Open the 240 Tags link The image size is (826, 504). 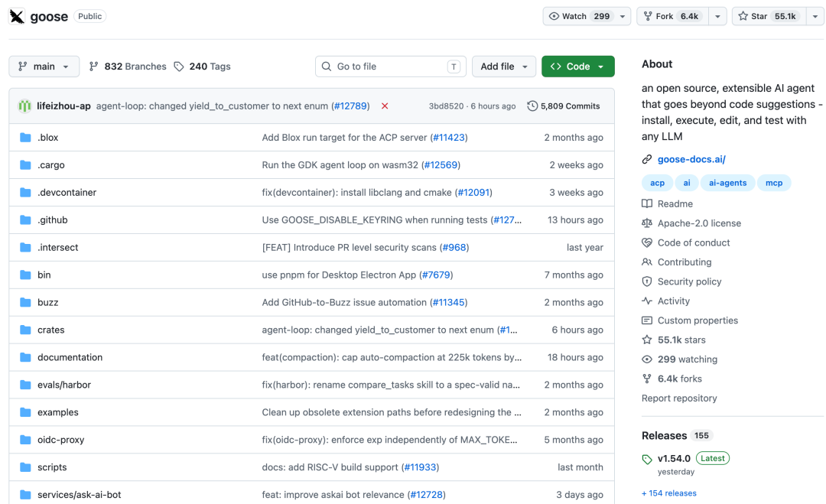pos(203,67)
